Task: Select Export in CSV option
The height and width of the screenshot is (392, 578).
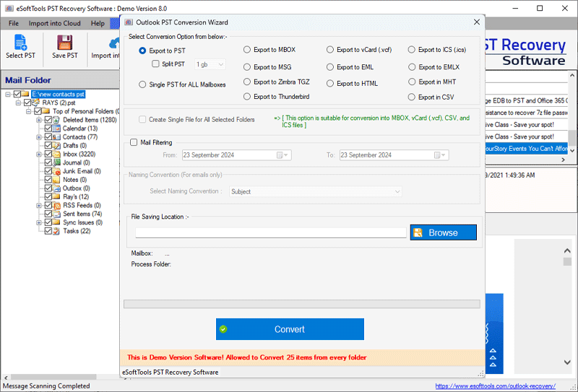Action: (412, 97)
